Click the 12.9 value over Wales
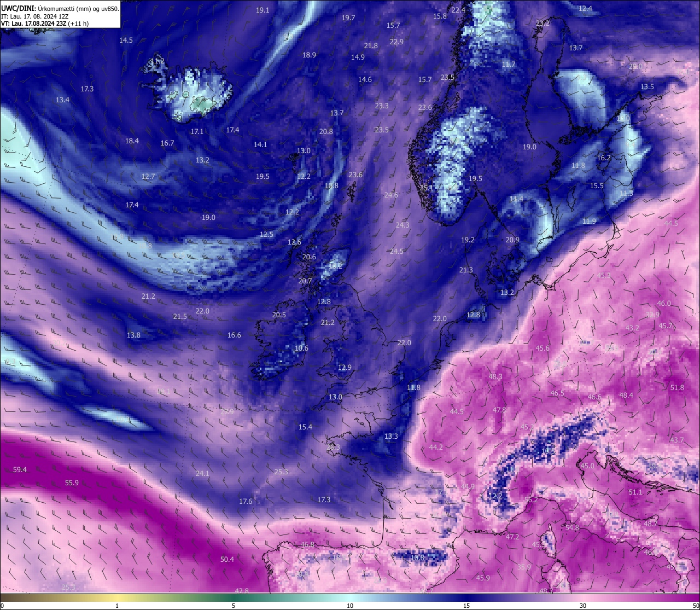 tap(345, 368)
